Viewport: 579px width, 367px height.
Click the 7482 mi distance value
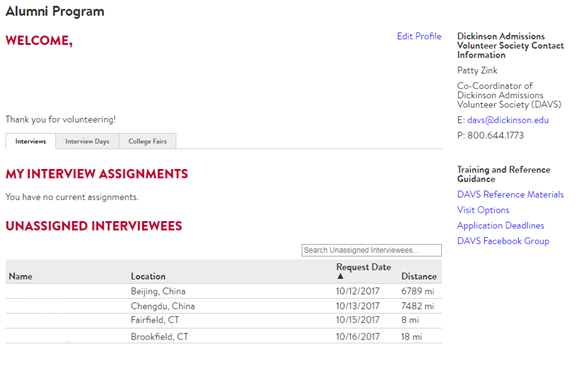418,306
